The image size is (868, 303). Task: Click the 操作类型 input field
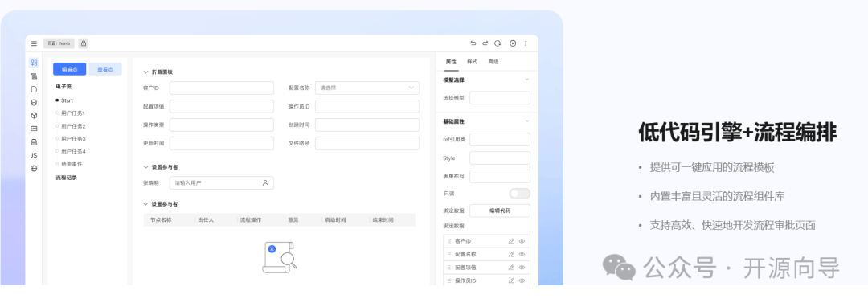pyautogui.click(x=222, y=125)
